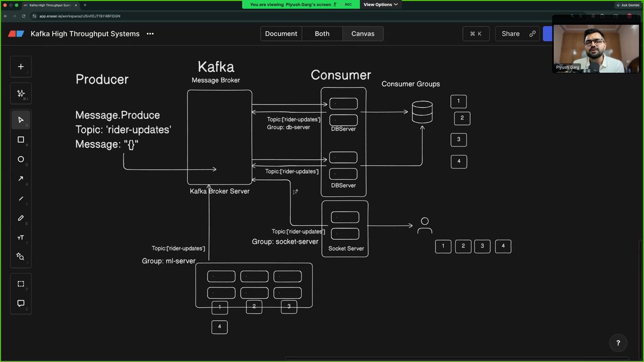
Task: Select the 'Message: "{}"' text
Action: click(x=107, y=144)
